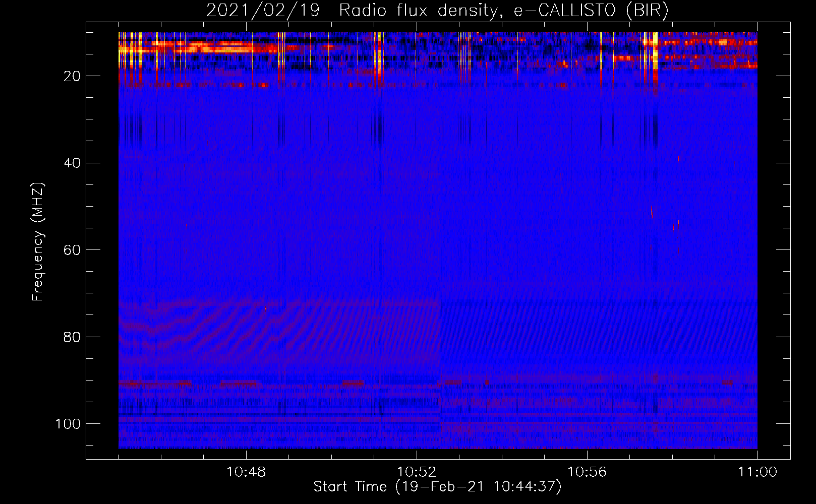Viewport: 816px width, 504px height.
Task: Click the 10:48 time tick label
Action: (x=246, y=472)
